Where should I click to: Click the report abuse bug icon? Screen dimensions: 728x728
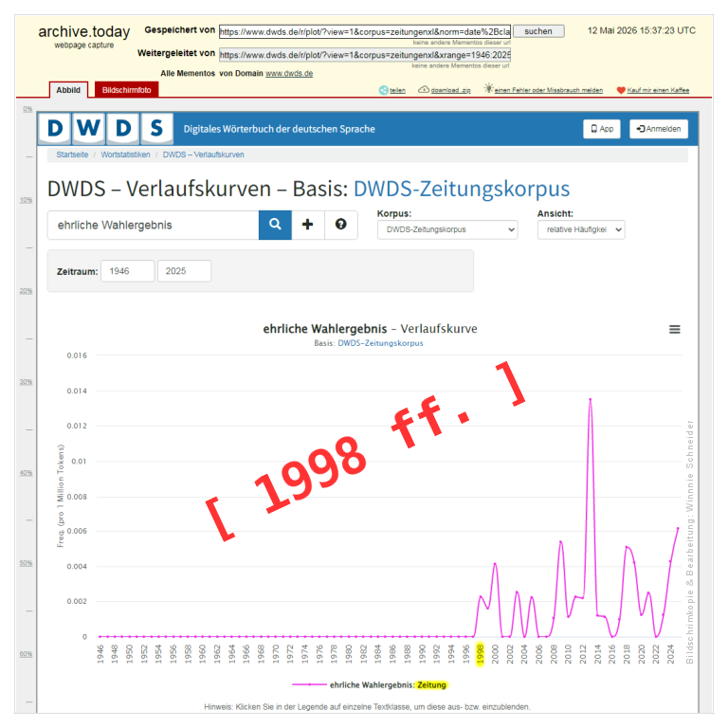click(x=488, y=88)
